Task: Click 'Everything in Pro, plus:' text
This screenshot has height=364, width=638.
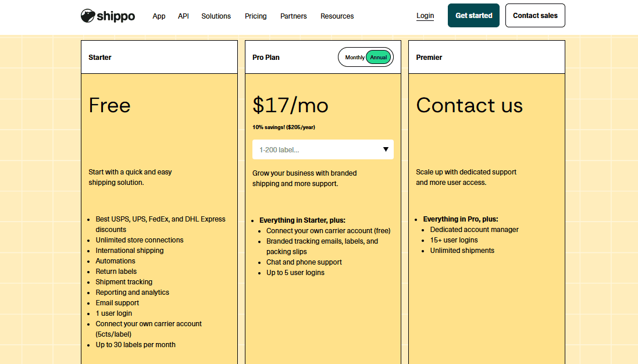Action: (x=461, y=219)
